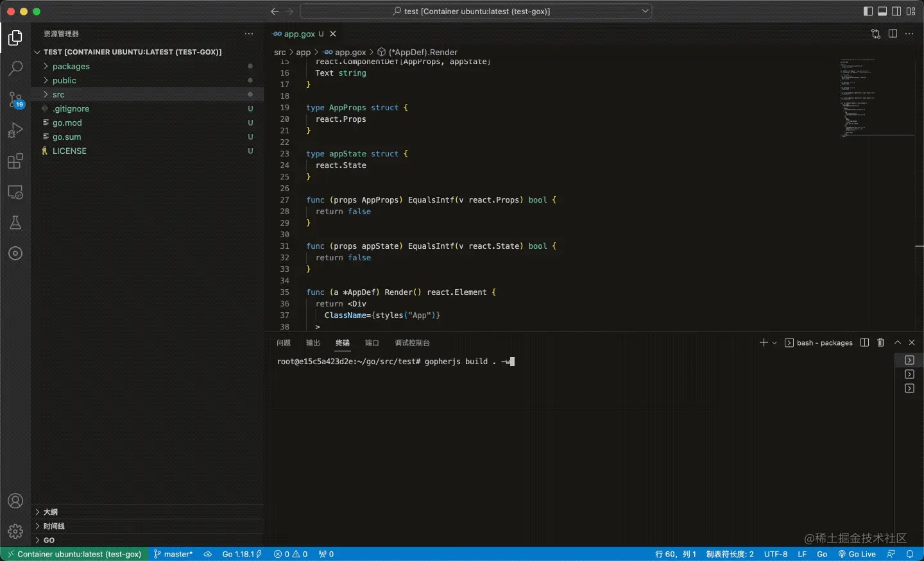The image size is (924, 561).
Task: Toggle the bottom panel layout button
Action: [882, 12]
